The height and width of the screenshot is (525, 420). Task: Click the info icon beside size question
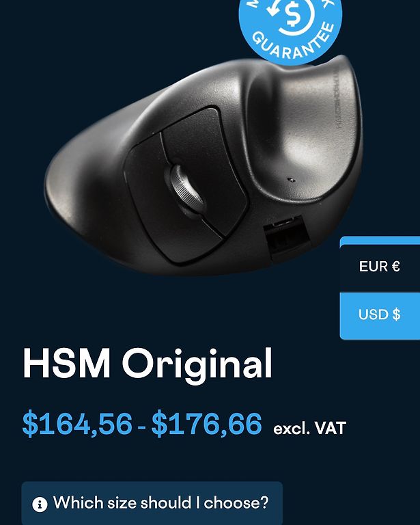pos(40,504)
